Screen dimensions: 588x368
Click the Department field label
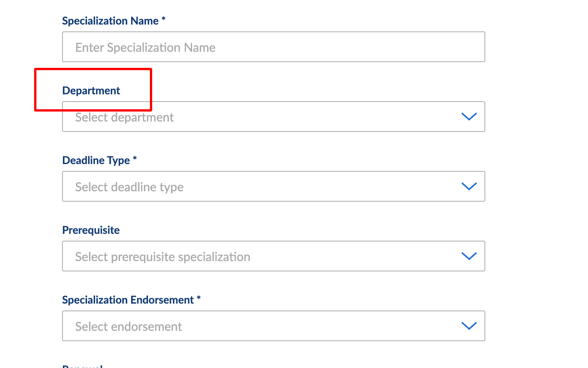(x=91, y=91)
